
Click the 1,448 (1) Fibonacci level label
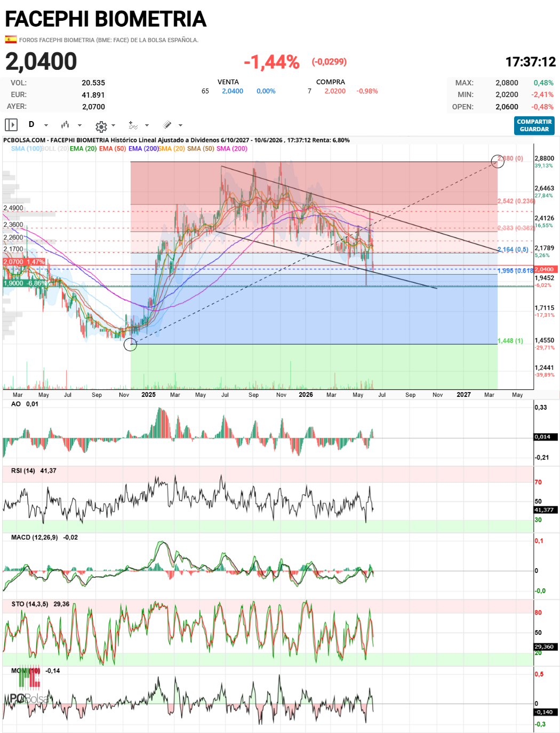point(510,341)
